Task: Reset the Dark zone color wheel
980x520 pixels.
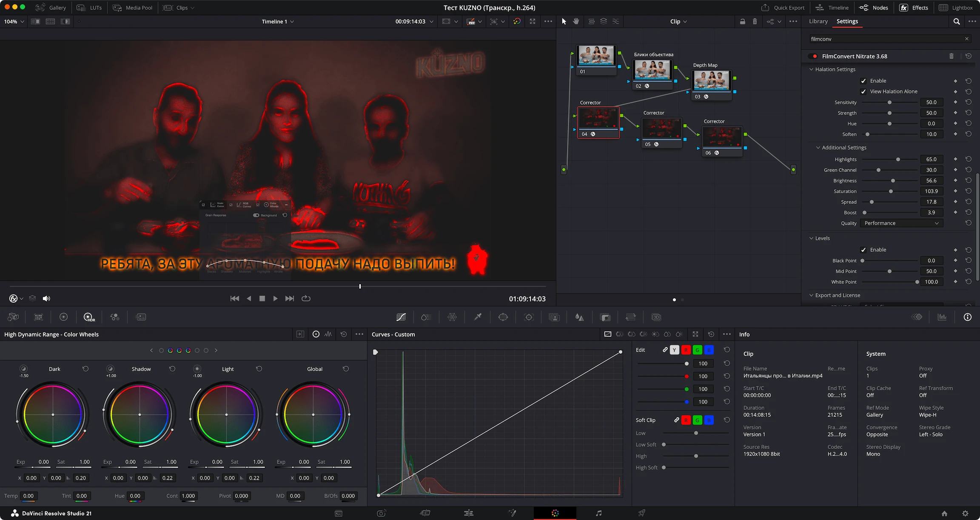Action: 85,369
